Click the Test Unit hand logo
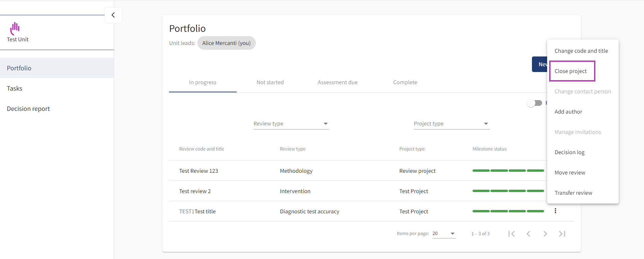Screen dimensions: 644x259 coord(15,28)
